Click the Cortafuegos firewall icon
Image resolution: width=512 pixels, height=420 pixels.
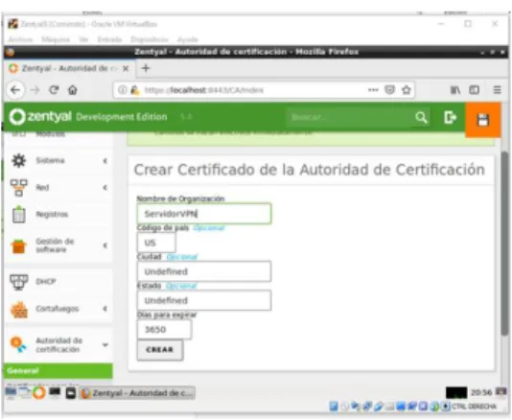(x=19, y=310)
